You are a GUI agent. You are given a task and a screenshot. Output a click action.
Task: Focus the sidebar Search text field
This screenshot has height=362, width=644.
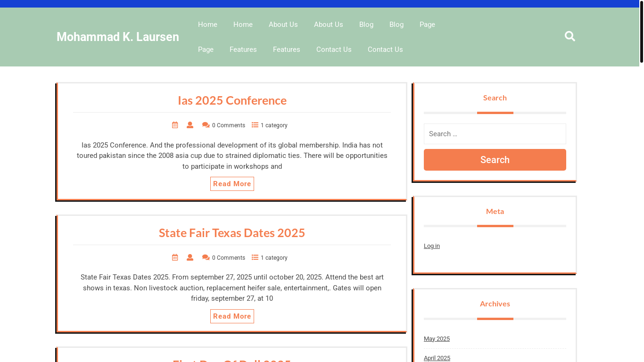coord(495,134)
